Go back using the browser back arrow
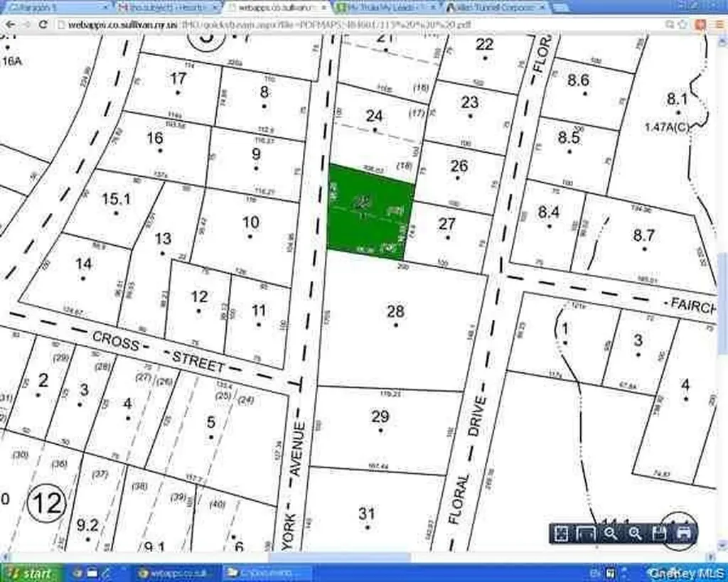 click(10, 24)
